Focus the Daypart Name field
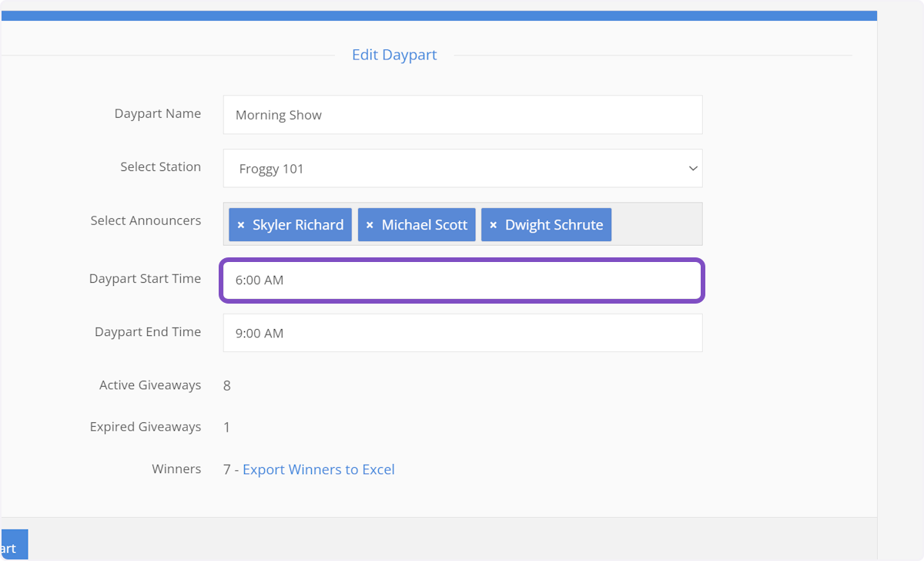The height and width of the screenshot is (561, 924). click(x=462, y=115)
